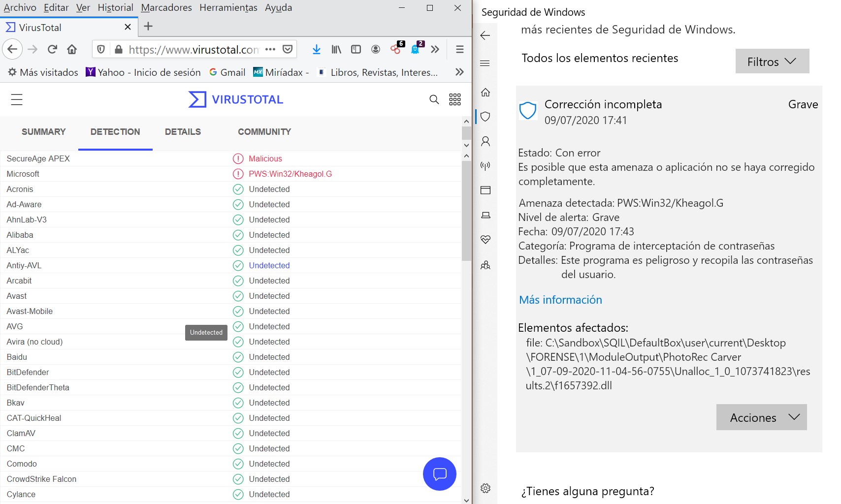Open a new Firefox tab
Viewport: 841px width, 504px height.
click(148, 27)
